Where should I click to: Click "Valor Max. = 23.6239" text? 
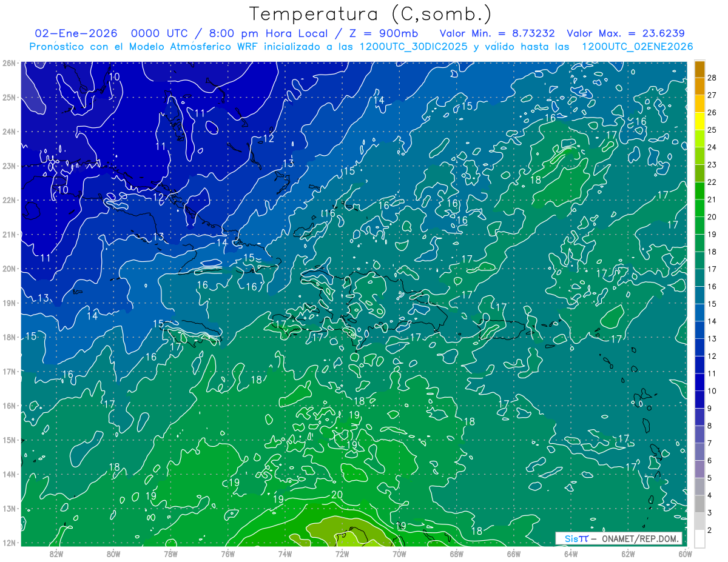click(x=626, y=33)
